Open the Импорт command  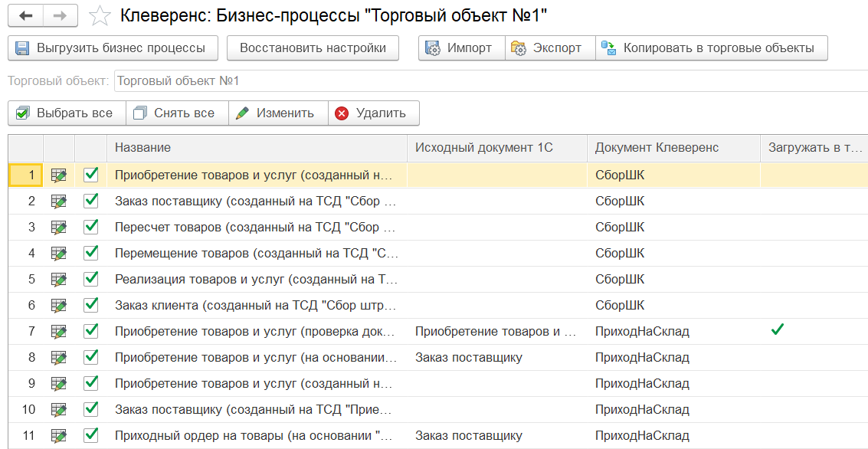[462, 48]
